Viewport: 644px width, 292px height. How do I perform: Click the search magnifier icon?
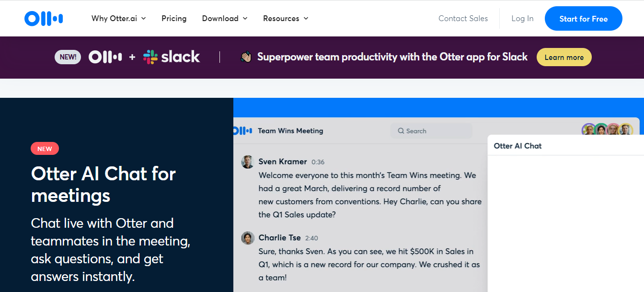pos(401,131)
